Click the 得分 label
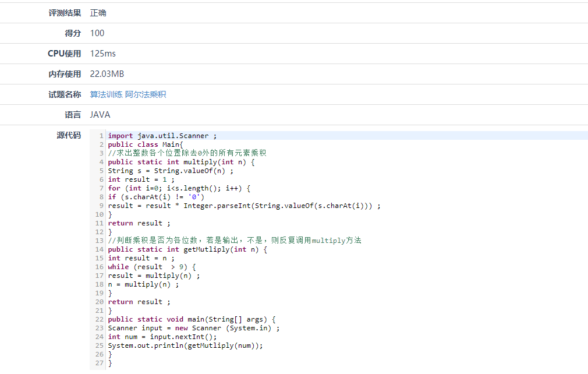Screen dimensions: 588x374 tap(73, 33)
